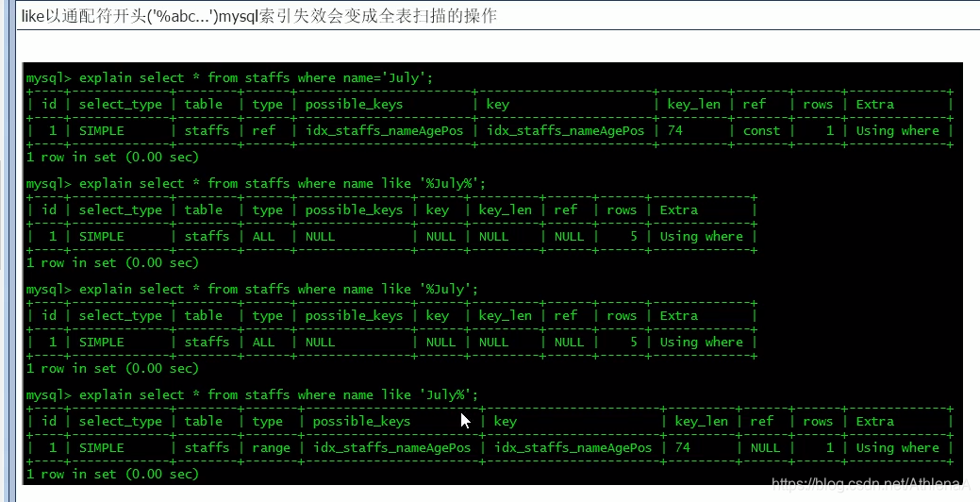The image size is (980, 502).
Task: Click key idx_staffs_nameAgePos in 'July%' result
Action: coord(573,447)
